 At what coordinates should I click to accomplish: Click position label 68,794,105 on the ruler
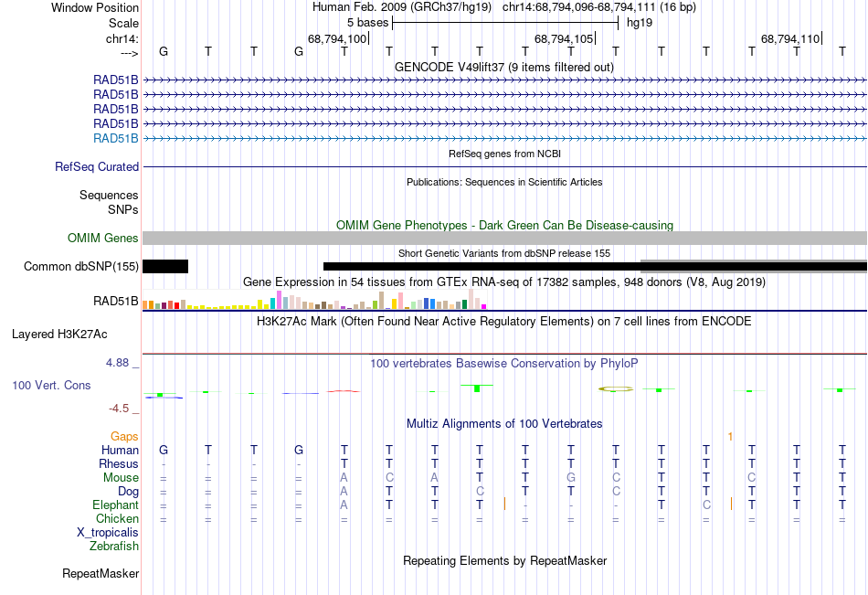tap(564, 38)
